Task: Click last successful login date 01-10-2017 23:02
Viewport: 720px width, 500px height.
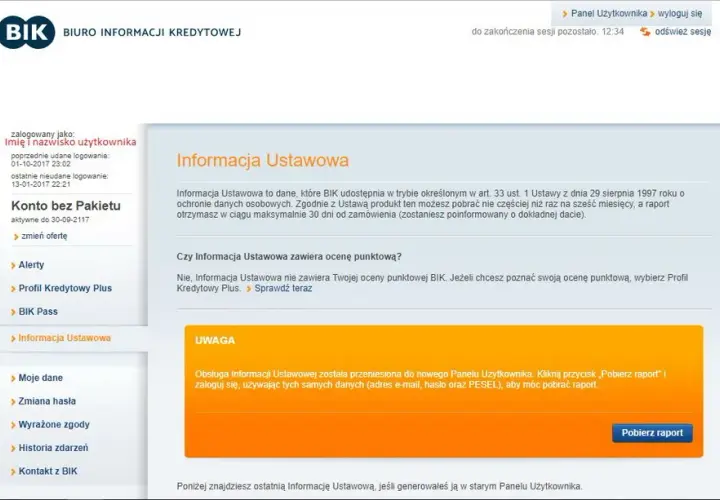Action: tap(41, 164)
